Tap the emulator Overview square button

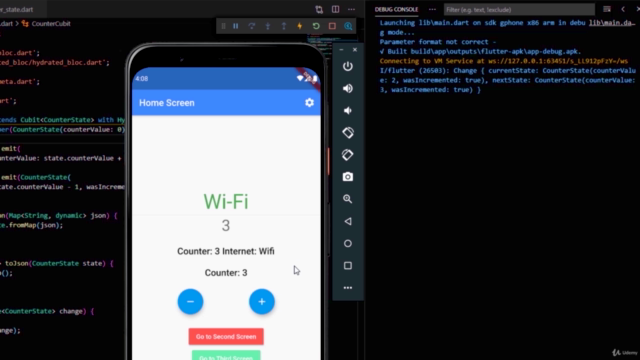pyautogui.click(x=348, y=266)
